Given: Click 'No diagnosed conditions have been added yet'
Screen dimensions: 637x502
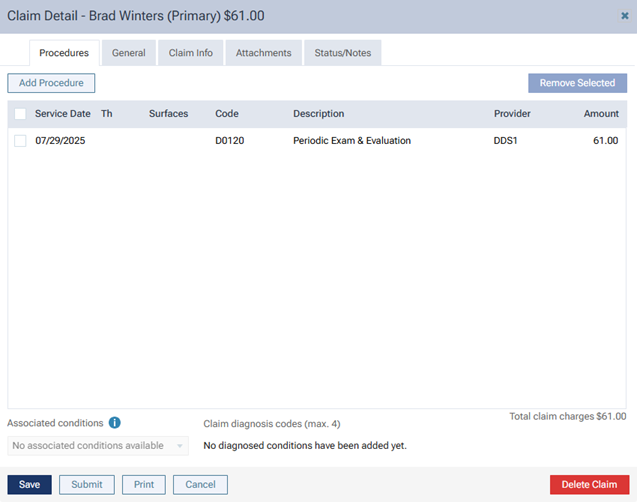Looking at the screenshot, I should (x=305, y=446).
